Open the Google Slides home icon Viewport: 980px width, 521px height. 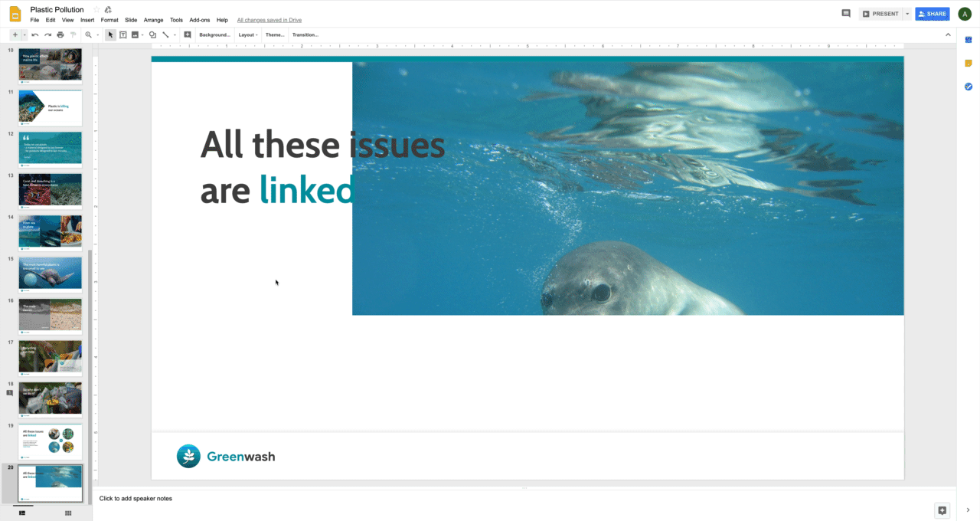point(15,14)
